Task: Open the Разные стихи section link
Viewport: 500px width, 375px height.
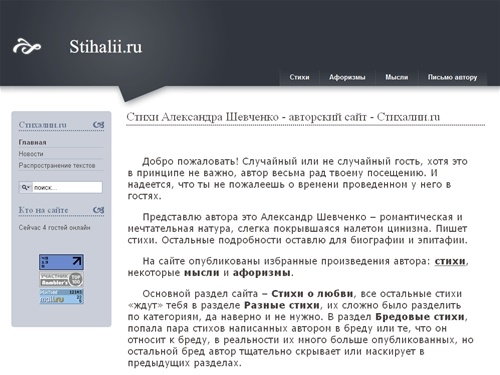Action: 282,305
